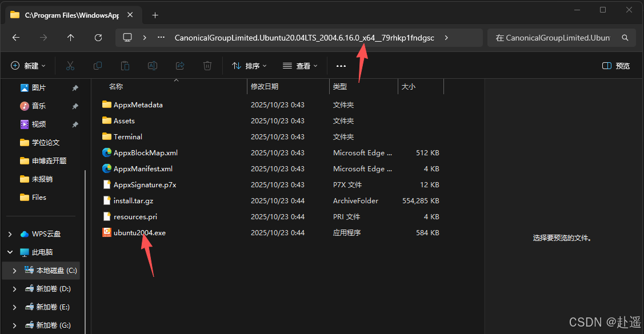The height and width of the screenshot is (334, 644).
Task: Select the 视频 quick access item
Action: (39, 124)
